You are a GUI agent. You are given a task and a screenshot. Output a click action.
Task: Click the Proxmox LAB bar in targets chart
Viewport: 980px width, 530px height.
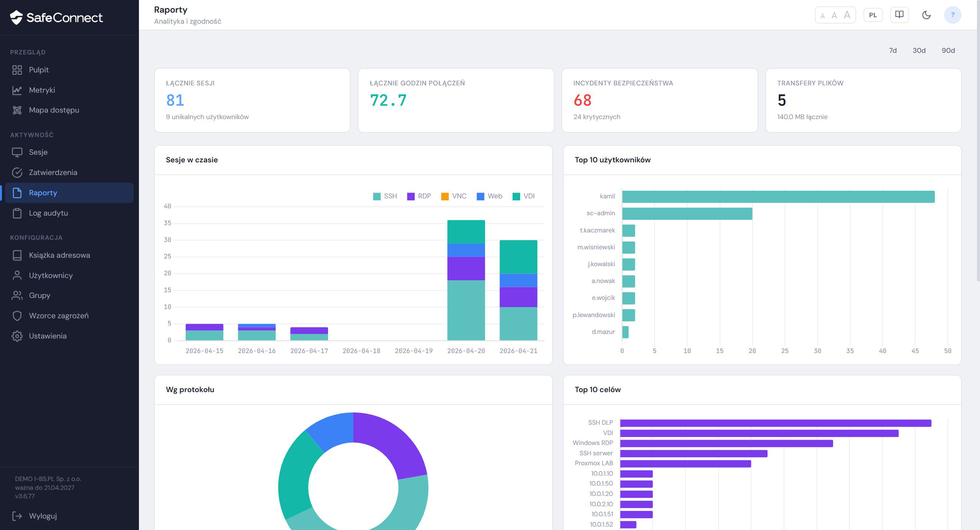coord(686,463)
